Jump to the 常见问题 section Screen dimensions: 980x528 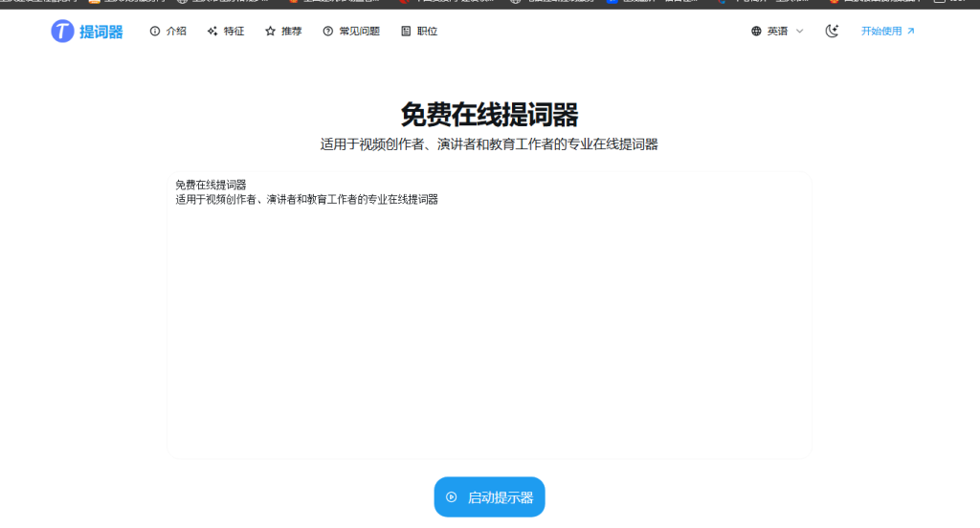click(359, 32)
